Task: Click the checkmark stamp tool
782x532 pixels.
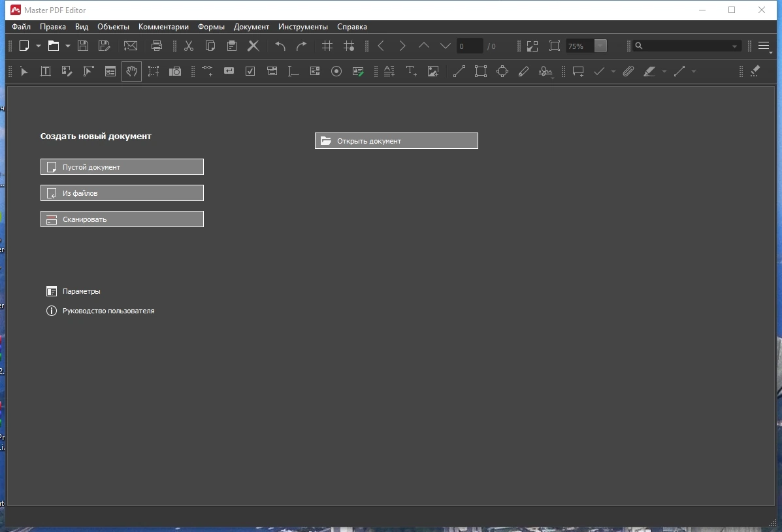Action: tap(600, 71)
